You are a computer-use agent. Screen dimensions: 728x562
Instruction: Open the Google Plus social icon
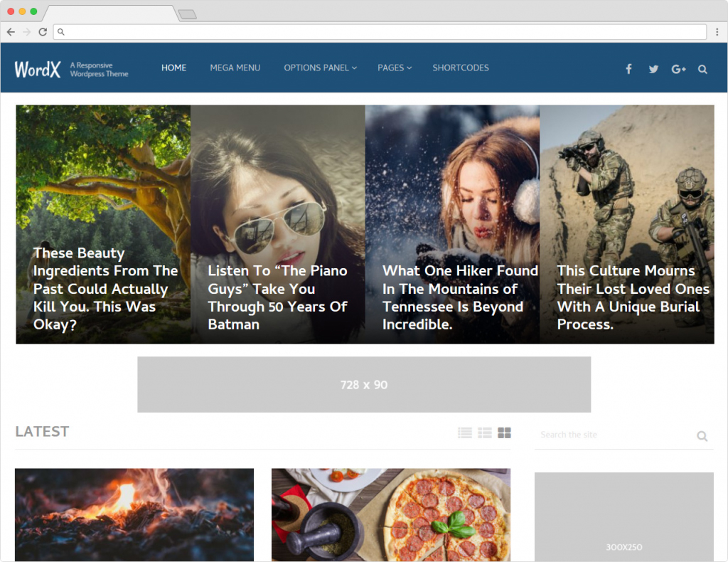pyautogui.click(x=678, y=69)
